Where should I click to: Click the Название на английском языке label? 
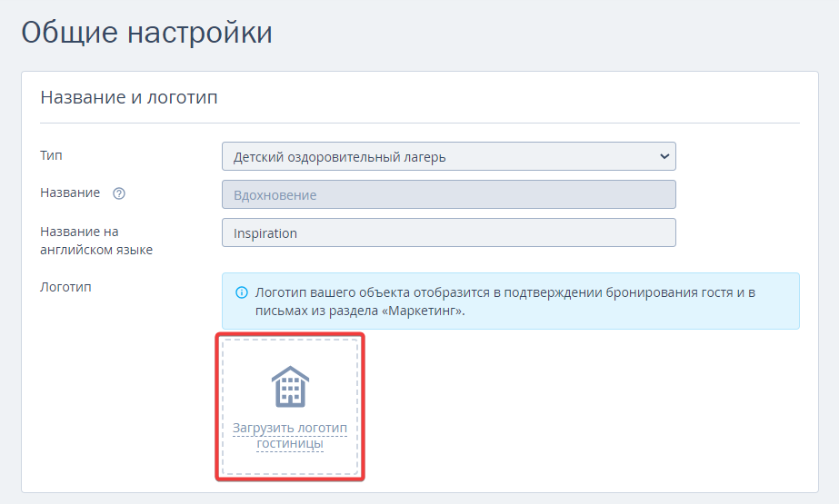pos(96,241)
